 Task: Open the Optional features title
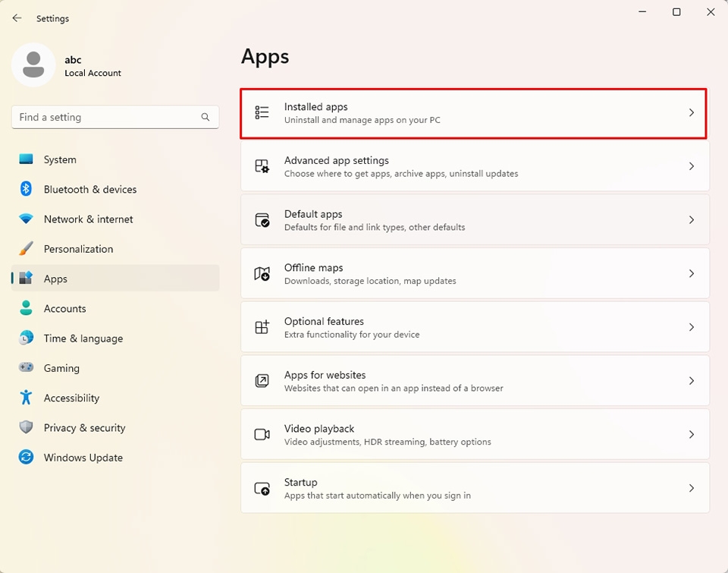pyautogui.click(x=324, y=321)
